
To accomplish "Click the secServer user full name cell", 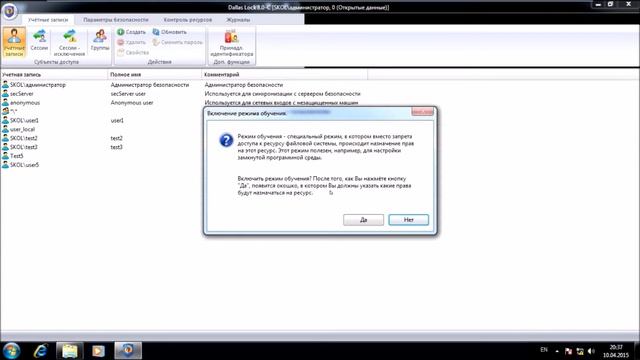I will pos(128,94).
